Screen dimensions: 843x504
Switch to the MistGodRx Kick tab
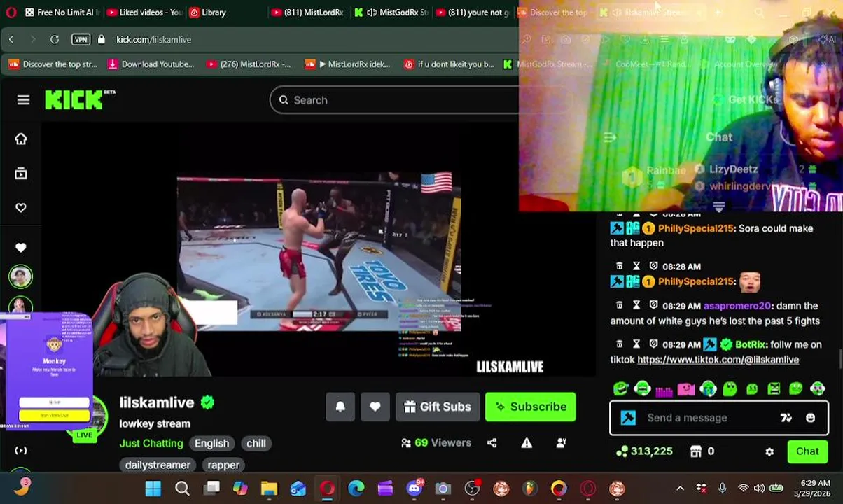click(391, 12)
